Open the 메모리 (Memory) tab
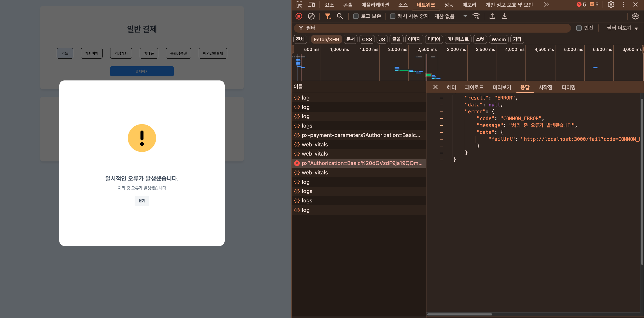This screenshot has height=318, width=644. [x=469, y=5]
